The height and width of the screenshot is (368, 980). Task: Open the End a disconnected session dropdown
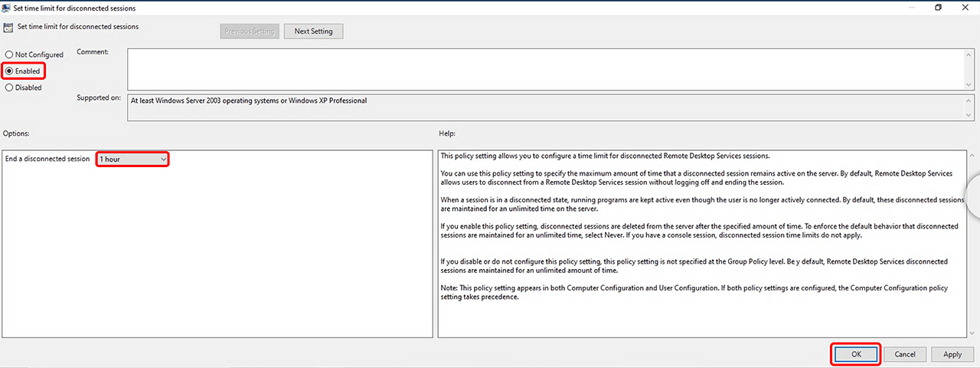click(x=132, y=159)
